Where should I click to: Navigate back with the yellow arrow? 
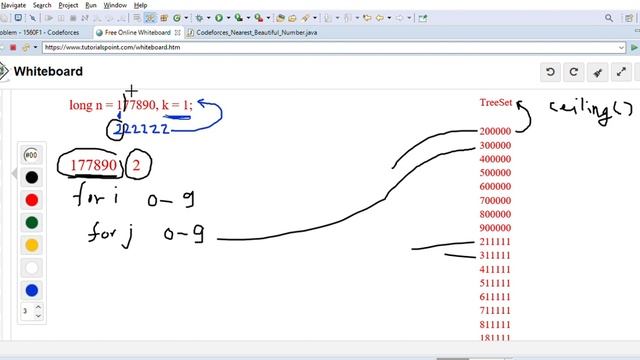380,18
